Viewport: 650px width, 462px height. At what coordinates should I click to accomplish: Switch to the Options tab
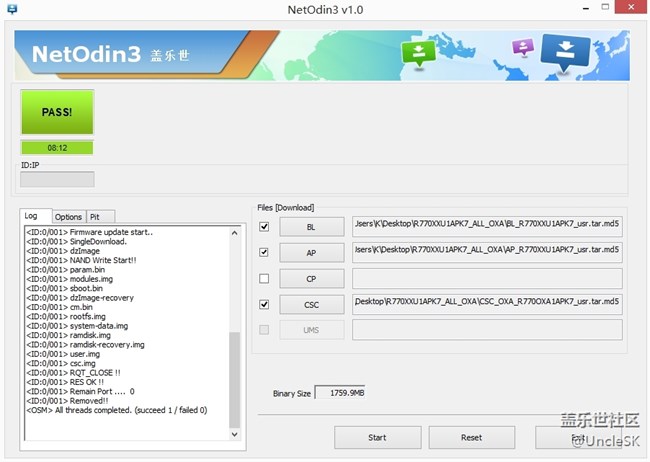point(68,216)
